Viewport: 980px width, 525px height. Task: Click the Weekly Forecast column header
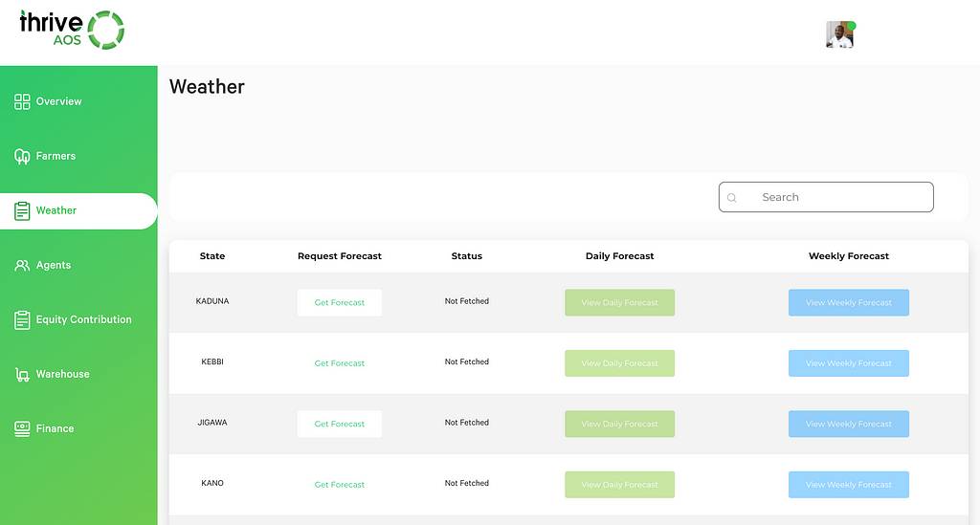pyautogui.click(x=848, y=256)
